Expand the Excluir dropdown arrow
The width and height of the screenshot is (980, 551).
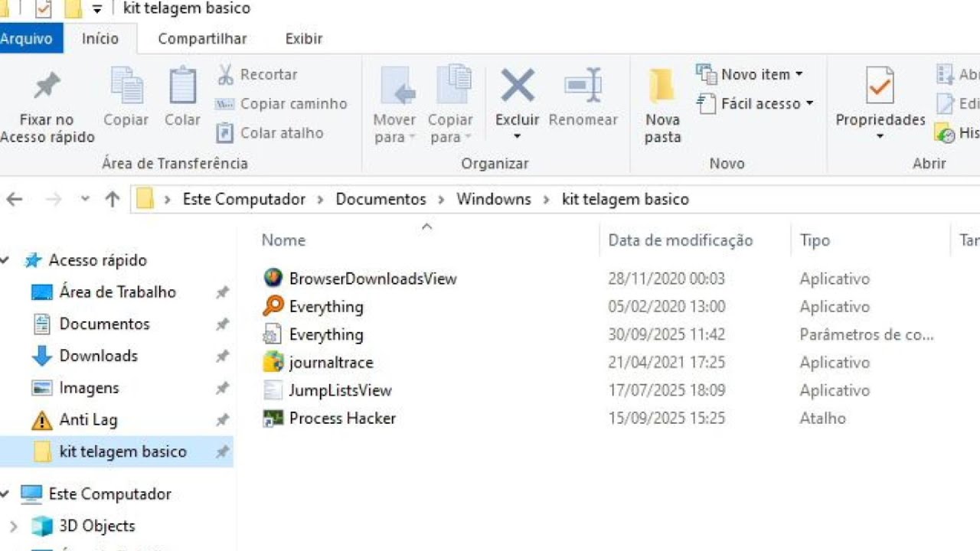517,137
